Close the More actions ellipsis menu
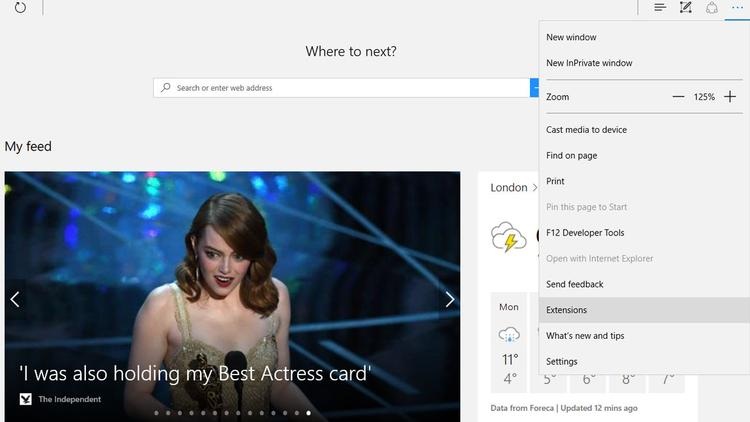 tap(738, 8)
